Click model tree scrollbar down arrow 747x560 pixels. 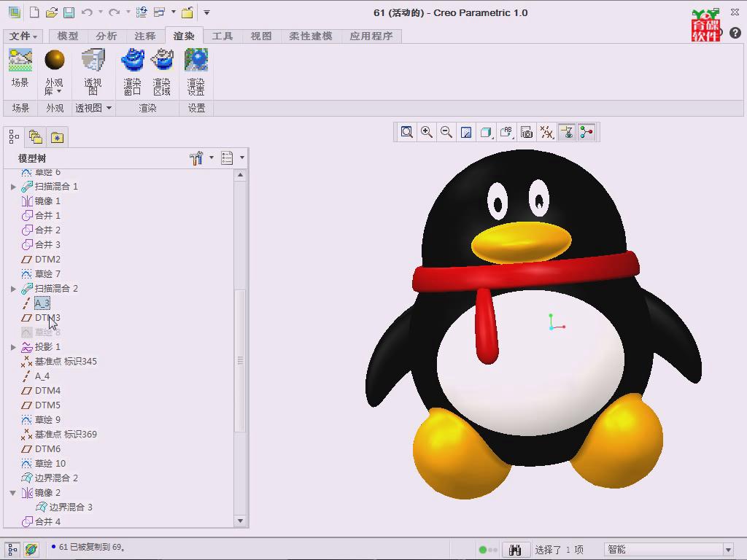coord(240,521)
